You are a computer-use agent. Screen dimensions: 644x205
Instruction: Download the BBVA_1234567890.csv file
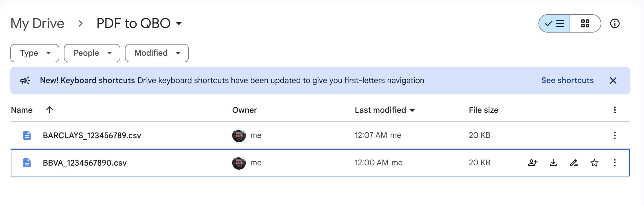[x=553, y=163]
